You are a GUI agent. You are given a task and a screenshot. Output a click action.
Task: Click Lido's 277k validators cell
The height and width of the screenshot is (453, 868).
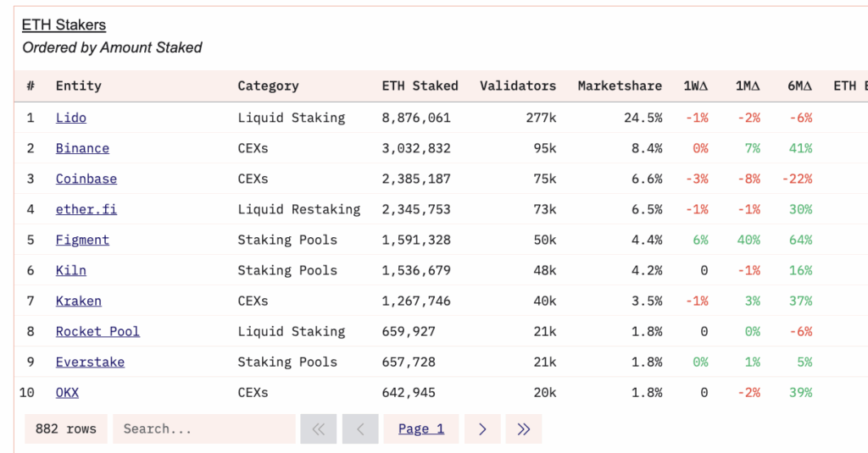[542, 118]
